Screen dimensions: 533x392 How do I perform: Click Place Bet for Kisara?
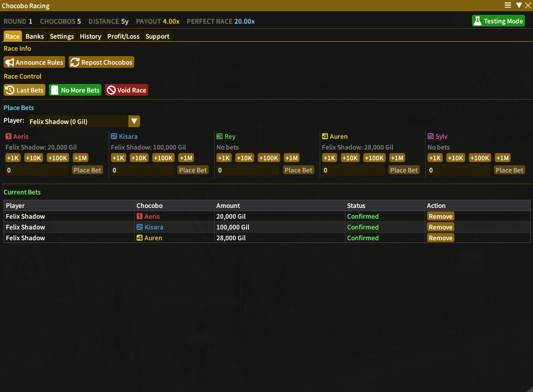pyautogui.click(x=193, y=170)
